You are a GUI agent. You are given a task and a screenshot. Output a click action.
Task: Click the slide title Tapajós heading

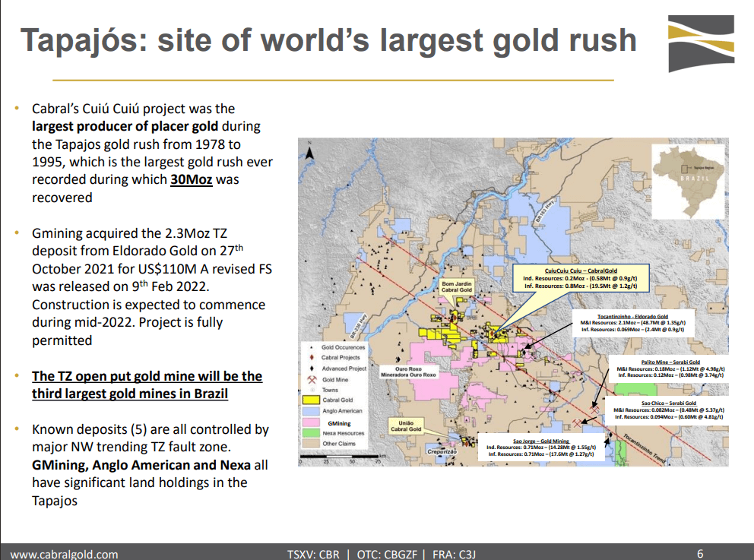coord(328,40)
